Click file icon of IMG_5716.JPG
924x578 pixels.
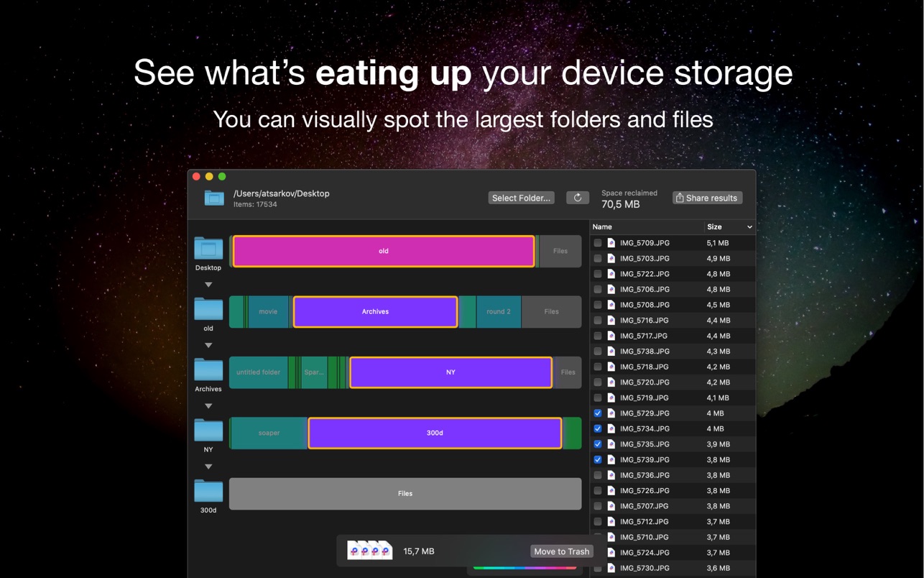[611, 321]
